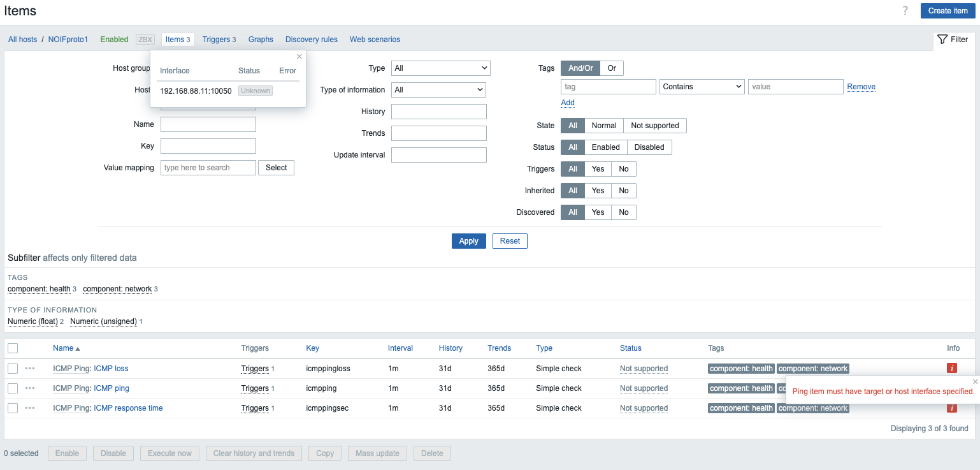This screenshot has width=980, height=470.
Task: Open the tag Contains operator dropdown
Action: 702,87
